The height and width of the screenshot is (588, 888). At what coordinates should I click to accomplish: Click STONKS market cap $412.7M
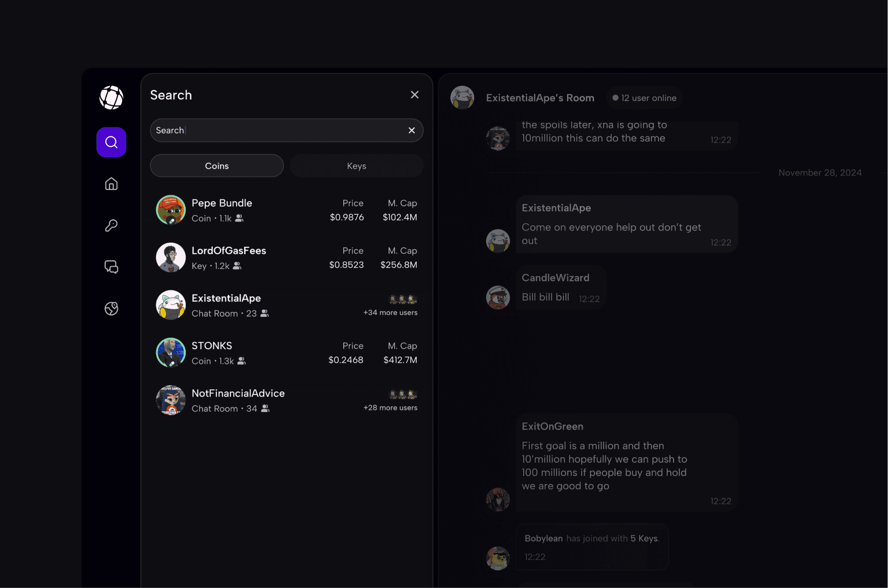pyautogui.click(x=400, y=360)
